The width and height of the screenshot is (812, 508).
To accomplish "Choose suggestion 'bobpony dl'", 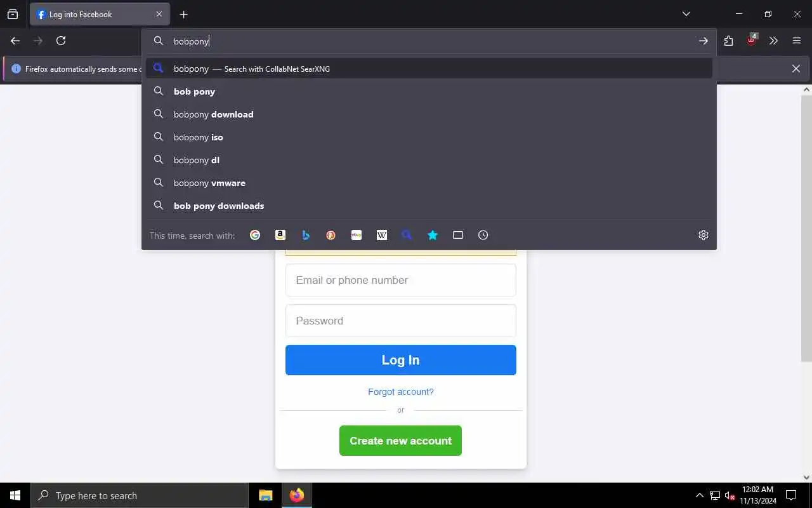I will point(429,160).
